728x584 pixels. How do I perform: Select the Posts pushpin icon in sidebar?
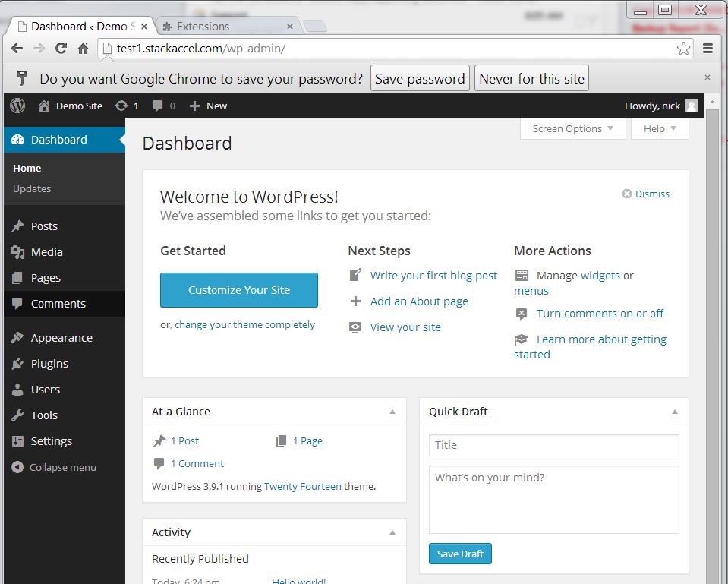click(18, 226)
